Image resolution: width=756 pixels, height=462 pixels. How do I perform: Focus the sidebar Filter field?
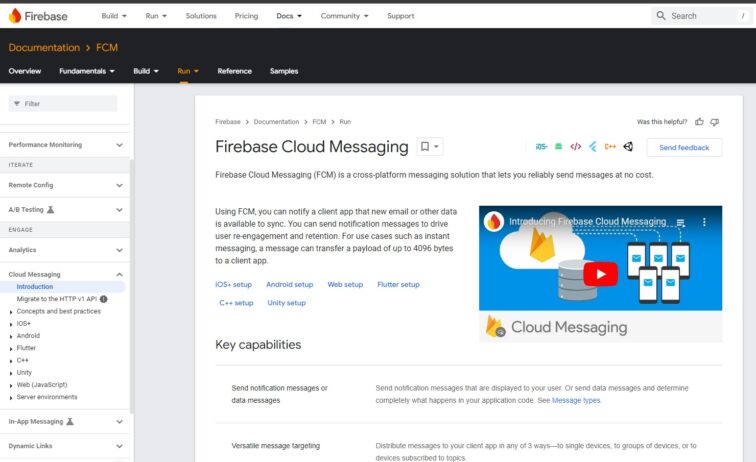tap(63, 104)
